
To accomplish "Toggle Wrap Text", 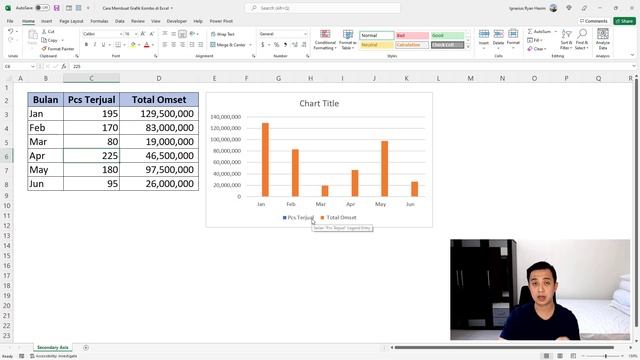I will (x=222, y=34).
